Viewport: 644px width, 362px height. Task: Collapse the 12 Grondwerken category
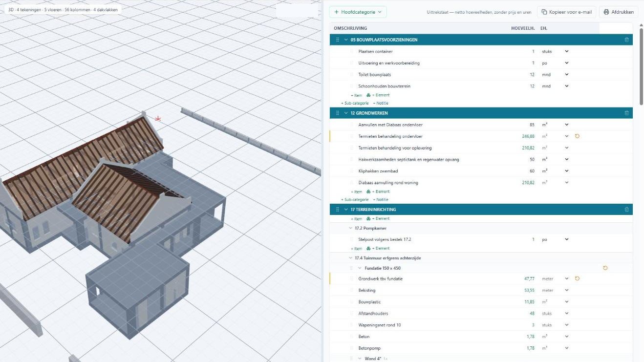click(x=346, y=113)
